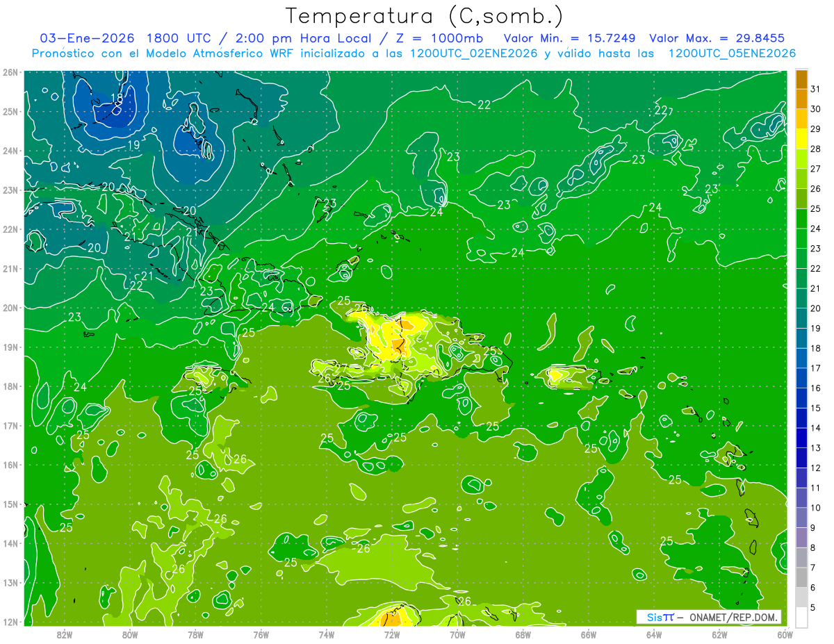Screen dimensions: 834x644
Task: Click the 80W longitude axis label
Action: [130, 634]
